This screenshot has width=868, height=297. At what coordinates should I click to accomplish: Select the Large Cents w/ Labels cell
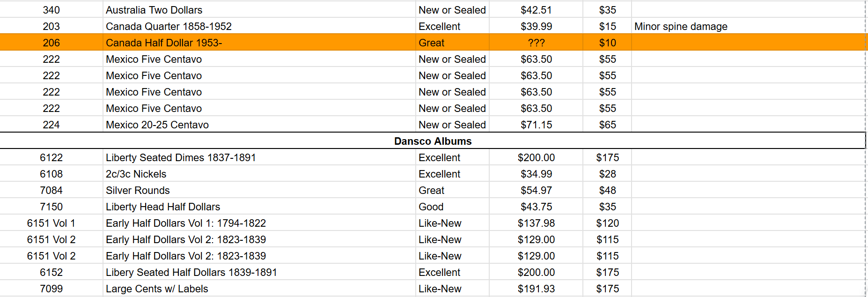click(x=259, y=289)
